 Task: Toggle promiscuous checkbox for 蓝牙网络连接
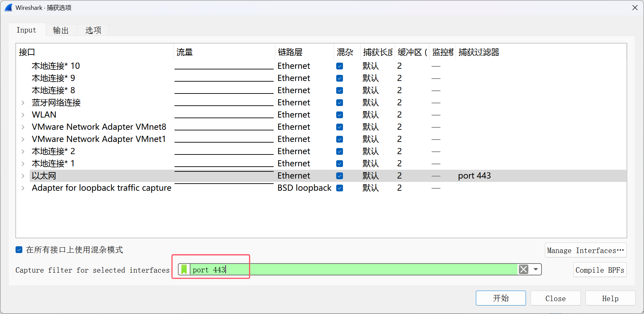tap(340, 103)
